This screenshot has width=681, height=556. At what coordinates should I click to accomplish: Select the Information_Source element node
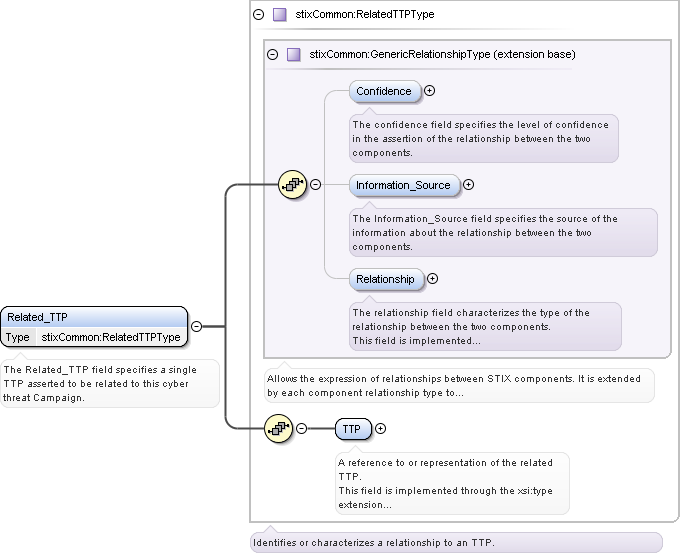click(x=404, y=185)
